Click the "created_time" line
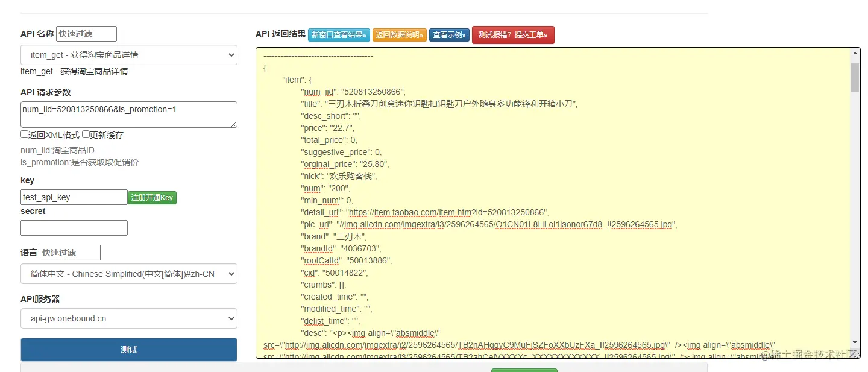This screenshot has height=372, width=868. tap(335, 297)
